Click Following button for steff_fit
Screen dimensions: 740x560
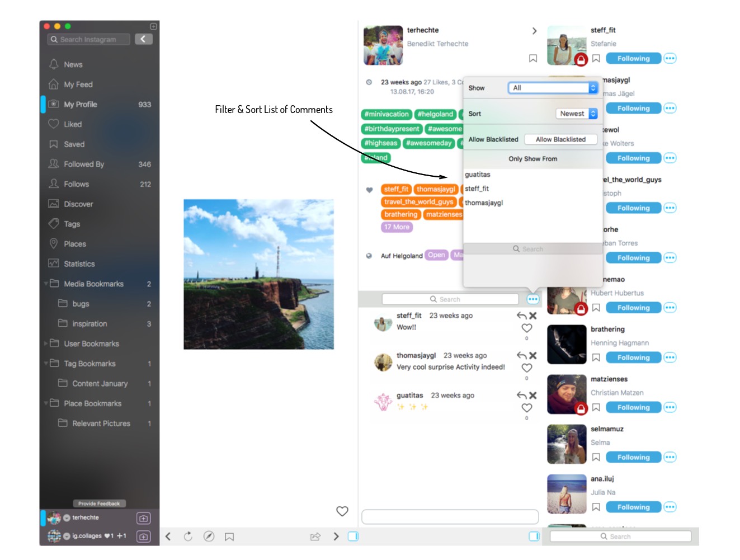(x=633, y=58)
